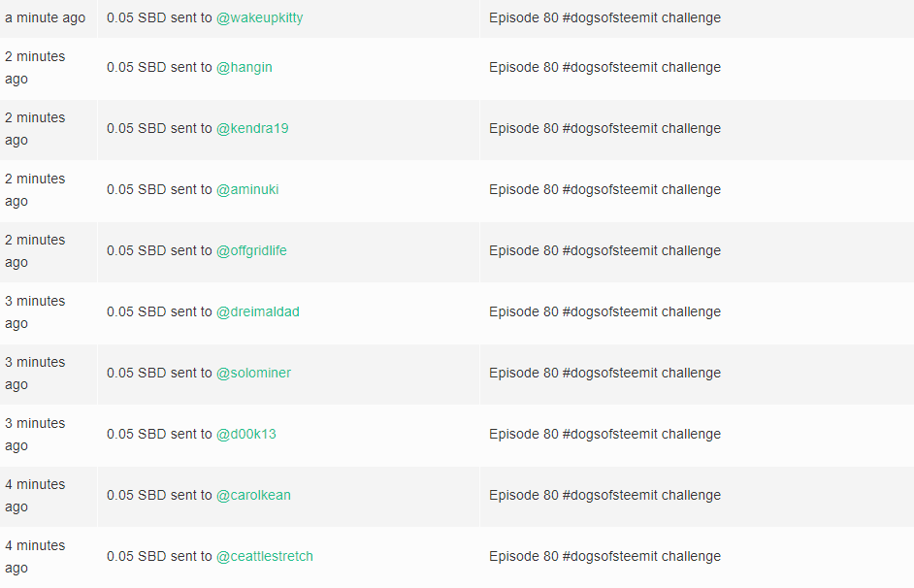Visit the @solominer user page
Screen dimensions: 914x588
pyautogui.click(x=253, y=373)
